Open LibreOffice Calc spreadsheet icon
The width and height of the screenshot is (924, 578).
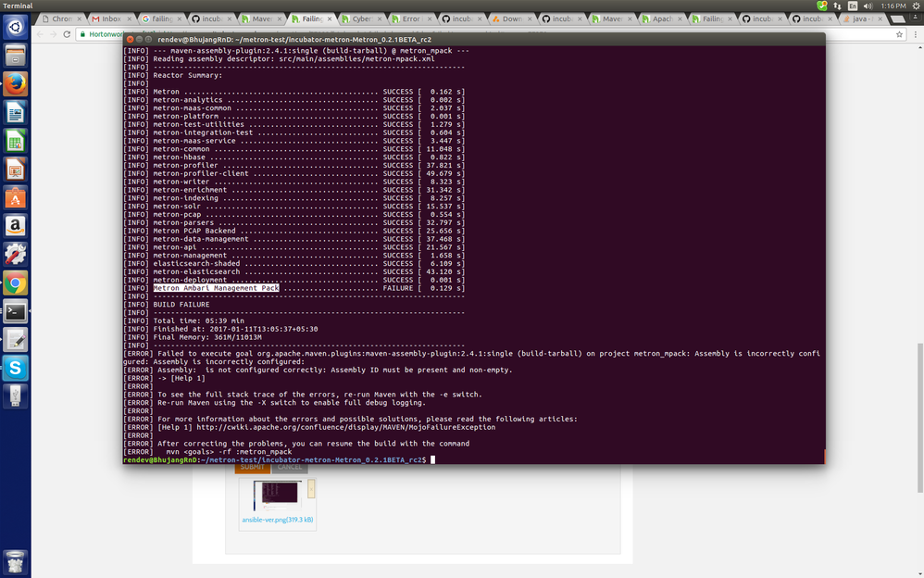(16, 141)
